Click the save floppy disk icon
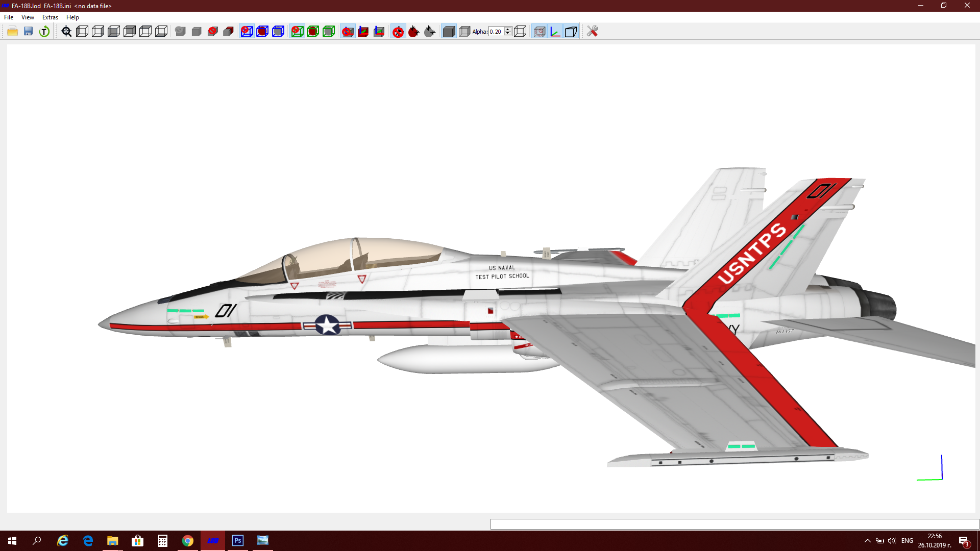 [x=29, y=32]
